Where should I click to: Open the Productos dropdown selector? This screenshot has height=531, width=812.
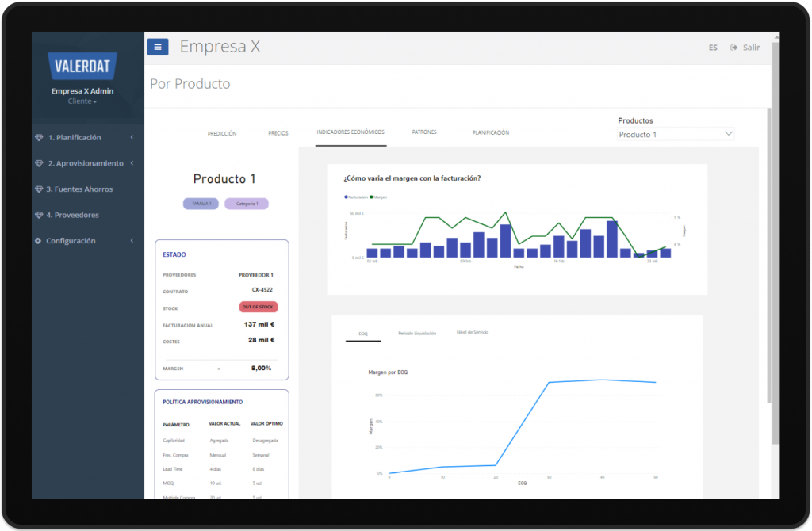676,135
